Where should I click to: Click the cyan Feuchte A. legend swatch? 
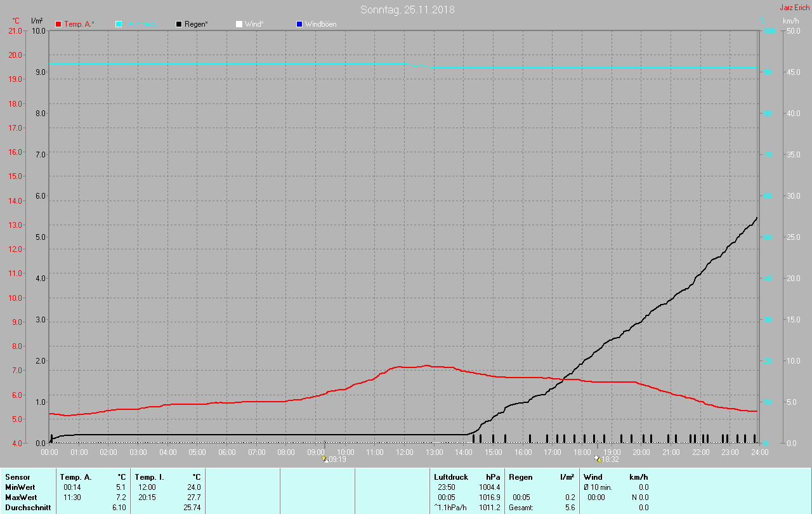(119, 24)
